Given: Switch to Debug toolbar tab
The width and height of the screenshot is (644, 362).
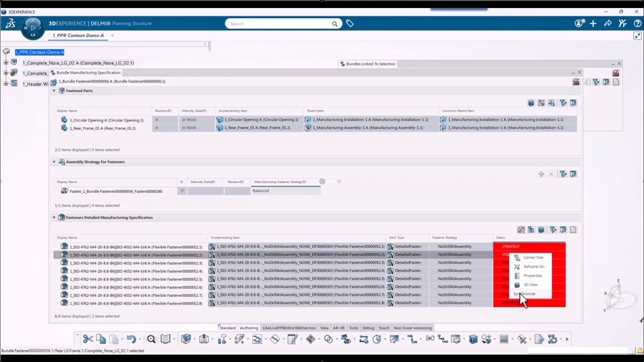Looking at the screenshot, I should (x=368, y=328).
